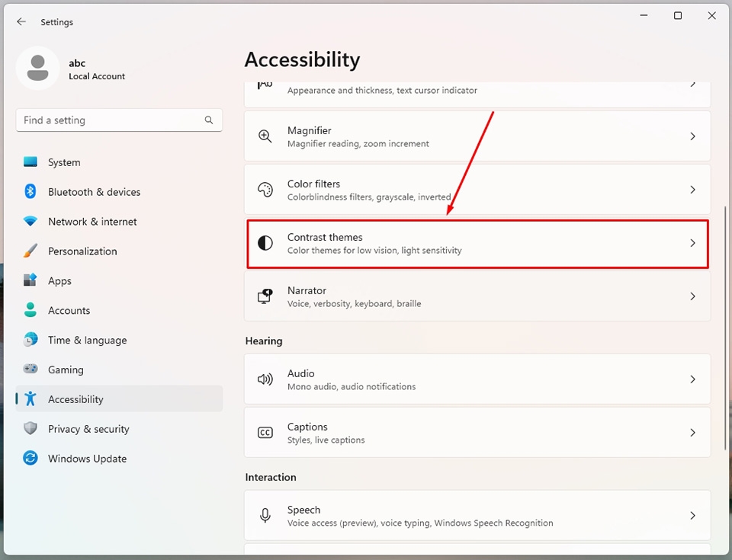Open Personalization settings
732x560 pixels.
(119, 251)
